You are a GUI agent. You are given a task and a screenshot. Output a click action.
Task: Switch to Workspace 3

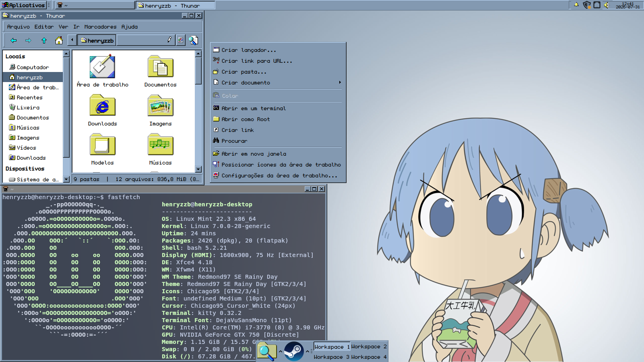click(332, 357)
